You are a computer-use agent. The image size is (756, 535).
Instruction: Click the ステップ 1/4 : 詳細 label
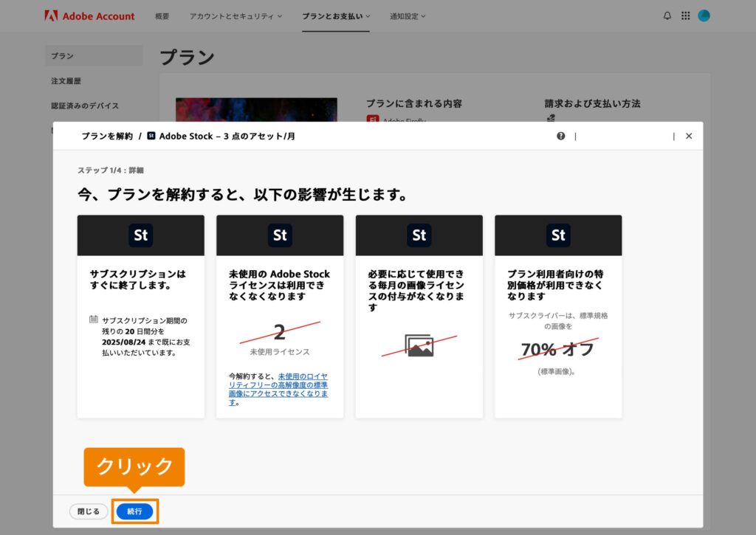(x=111, y=170)
